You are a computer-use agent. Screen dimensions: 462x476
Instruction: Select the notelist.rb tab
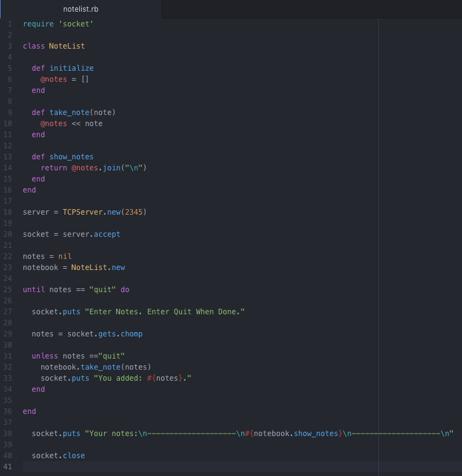click(x=81, y=9)
